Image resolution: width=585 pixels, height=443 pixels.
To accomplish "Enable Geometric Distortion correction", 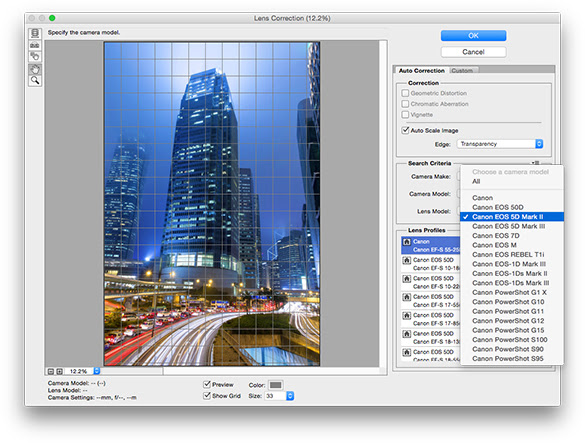I will point(405,93).
